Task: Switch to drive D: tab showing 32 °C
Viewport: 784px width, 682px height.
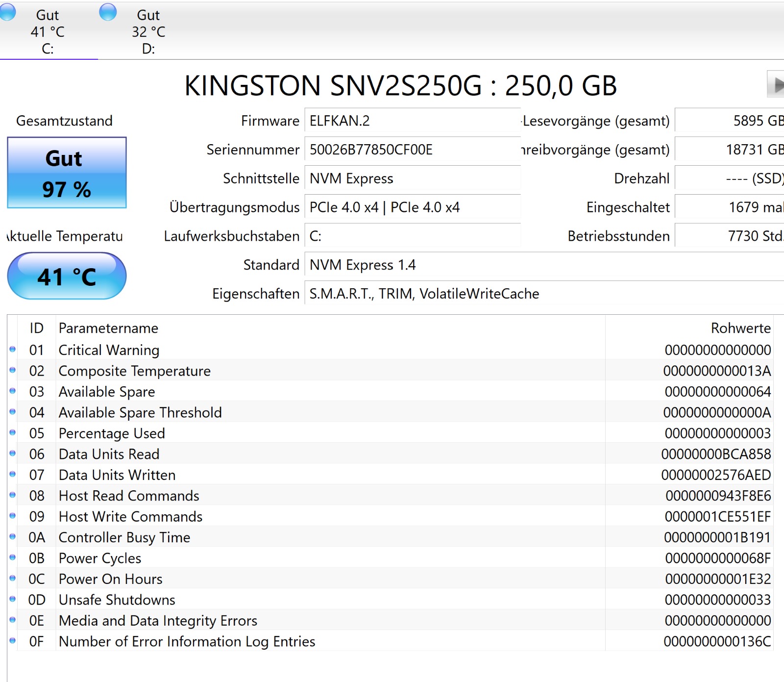Action: (x=148, y=32)
